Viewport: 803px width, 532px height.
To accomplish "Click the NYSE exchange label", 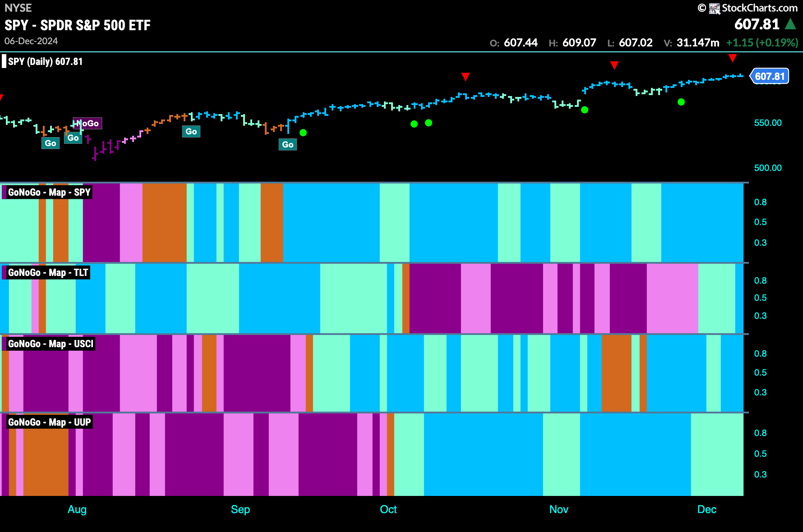I will (18, 8).
